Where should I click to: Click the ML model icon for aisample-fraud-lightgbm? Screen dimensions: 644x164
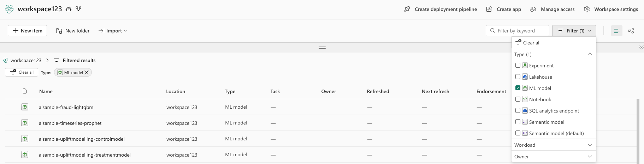coord(25,107)
